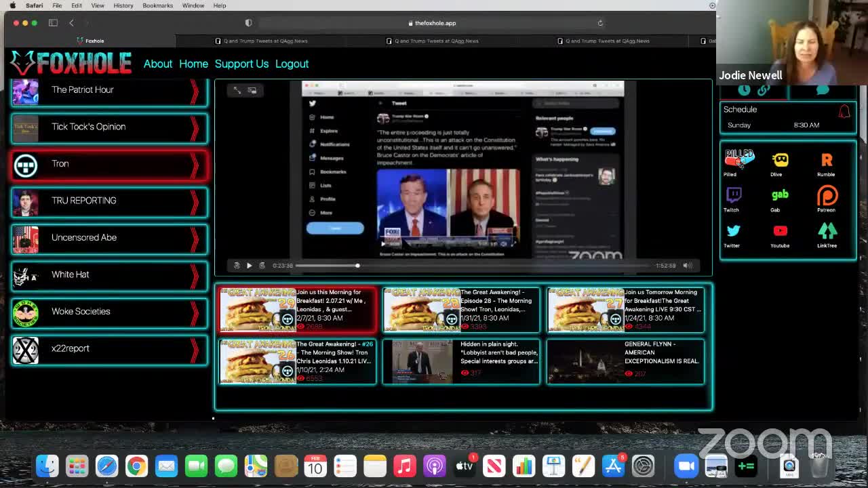Click the clock icon above the Schedule
The height and width of the screenshot is (488, 868).
pos(744,89)
